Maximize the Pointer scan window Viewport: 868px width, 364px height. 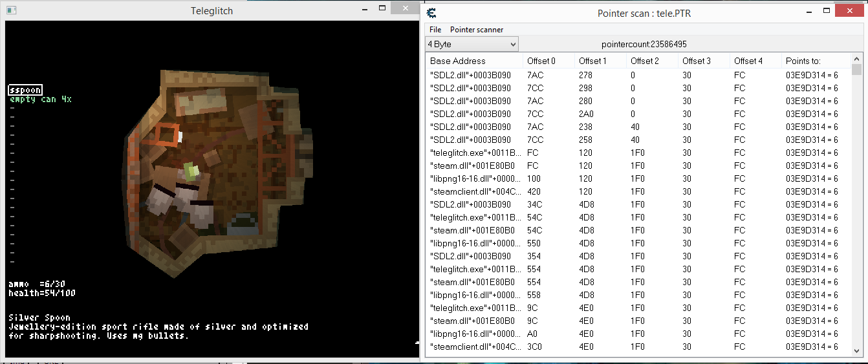(826, 10)
